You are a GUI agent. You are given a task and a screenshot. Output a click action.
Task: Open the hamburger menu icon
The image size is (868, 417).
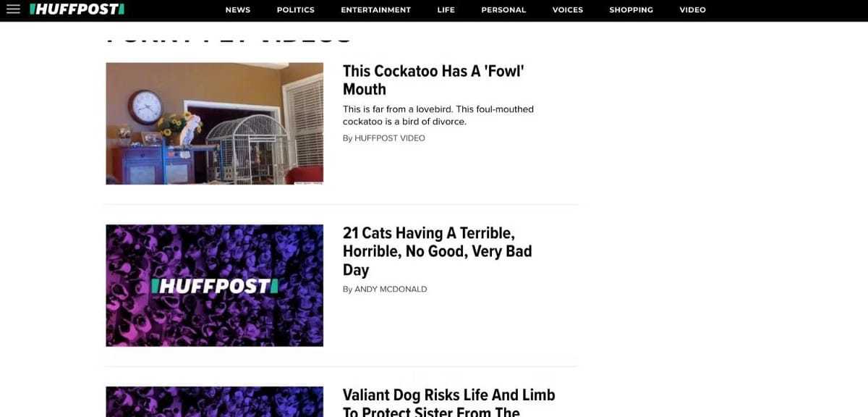13,9
